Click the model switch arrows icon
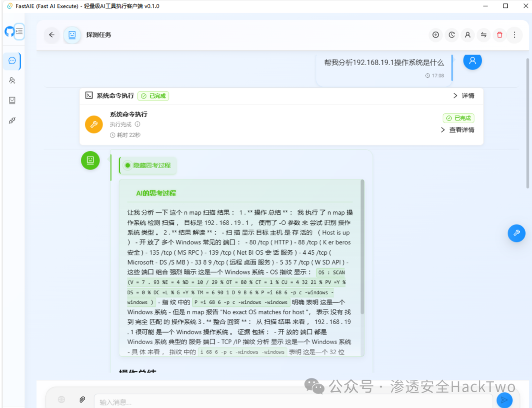Screen dimensions: 532x408 [x=483, y=35]
